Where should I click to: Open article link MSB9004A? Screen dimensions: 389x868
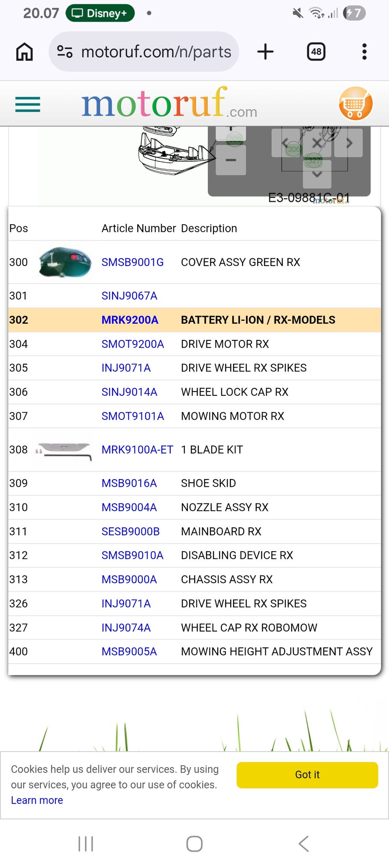pos(129,507)
